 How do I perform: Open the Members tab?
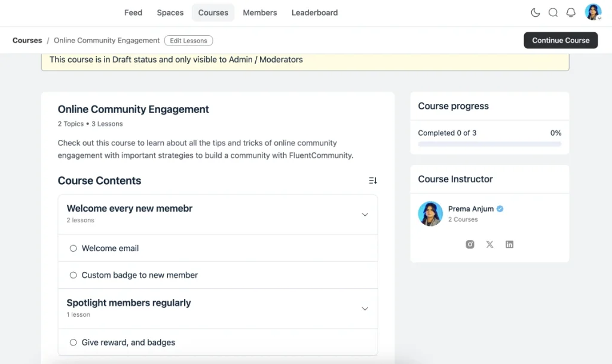(x=260, y=13)
